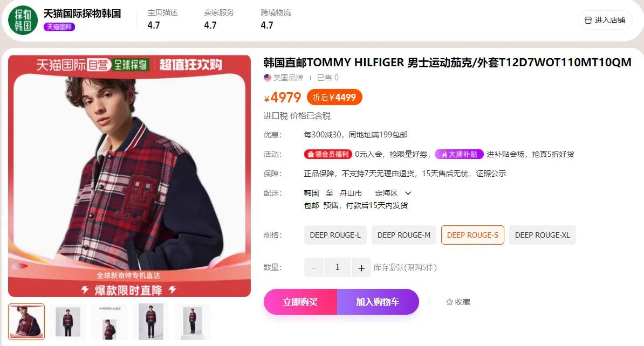Select the fourth full-body product thumbnail
The height and width of the screenshot is (346, 644).
151,322
